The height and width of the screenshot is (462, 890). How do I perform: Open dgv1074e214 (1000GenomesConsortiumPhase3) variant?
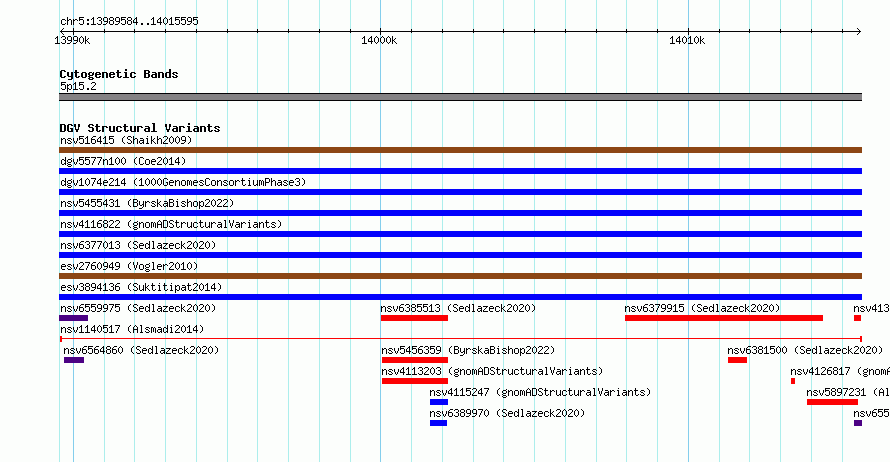pyautogui.click(x=183, y=182)
